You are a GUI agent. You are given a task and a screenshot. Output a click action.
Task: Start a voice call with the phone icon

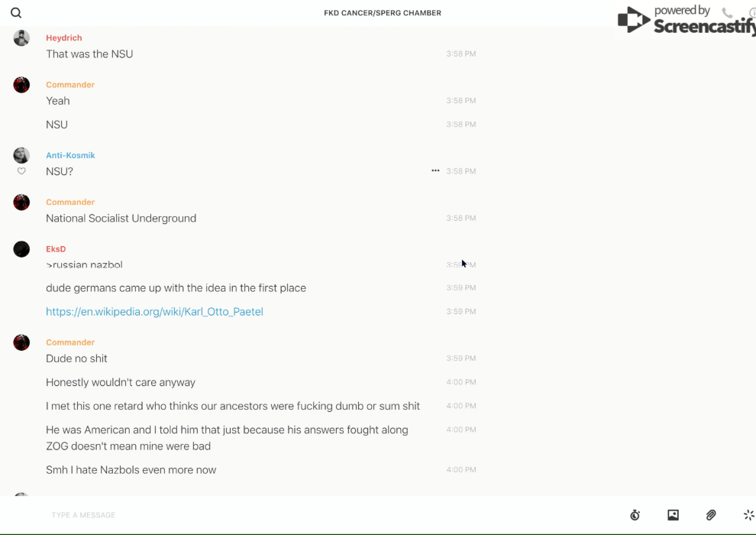click(727, 13)
